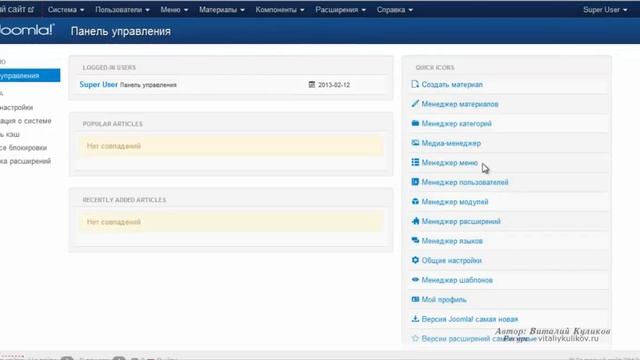Click the download icon for Версия Joomla
The width and height of the screenshot is (640, 360).
click(415, 319)
